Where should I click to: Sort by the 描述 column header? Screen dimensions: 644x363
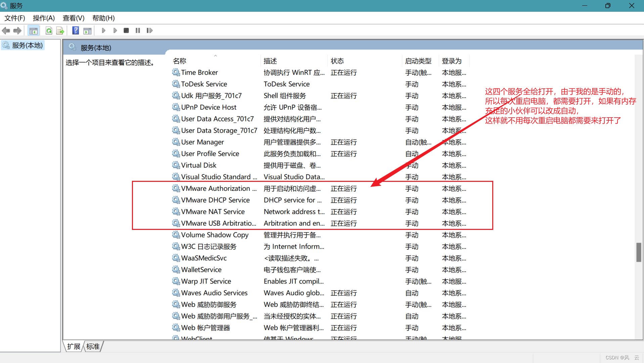294,61
